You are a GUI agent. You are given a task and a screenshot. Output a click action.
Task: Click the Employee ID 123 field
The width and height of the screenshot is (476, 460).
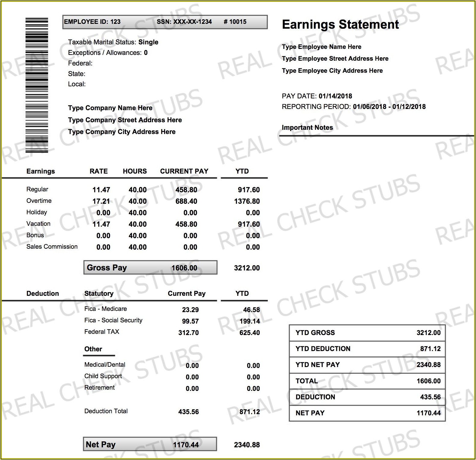92,22
